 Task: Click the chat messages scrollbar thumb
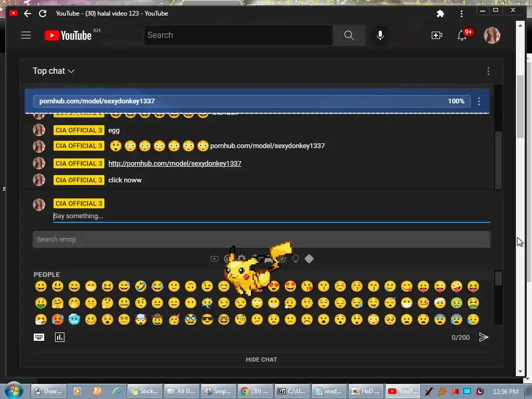point(498,159)
